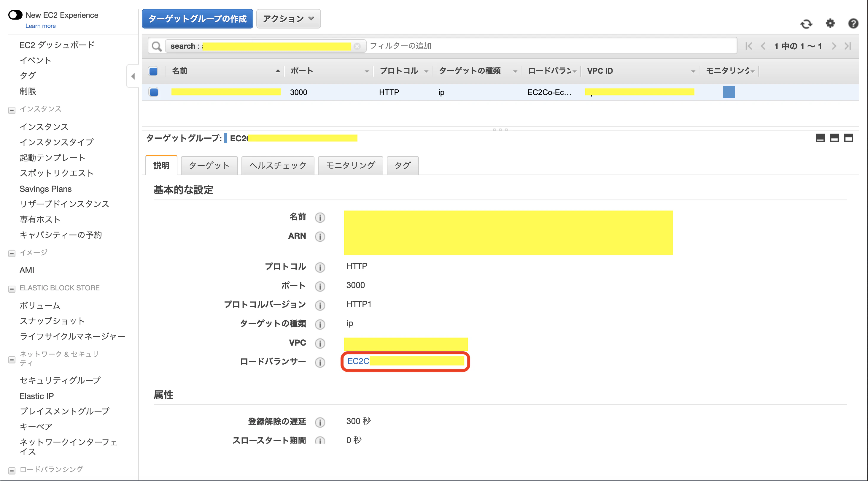This screenshot has width=868, height=481.
Task: Open the Learn more link
Action: [x=40, y=26]
